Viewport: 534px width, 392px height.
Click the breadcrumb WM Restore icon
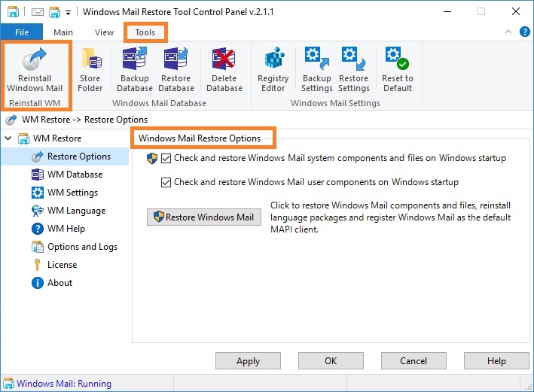pos(11,120)
